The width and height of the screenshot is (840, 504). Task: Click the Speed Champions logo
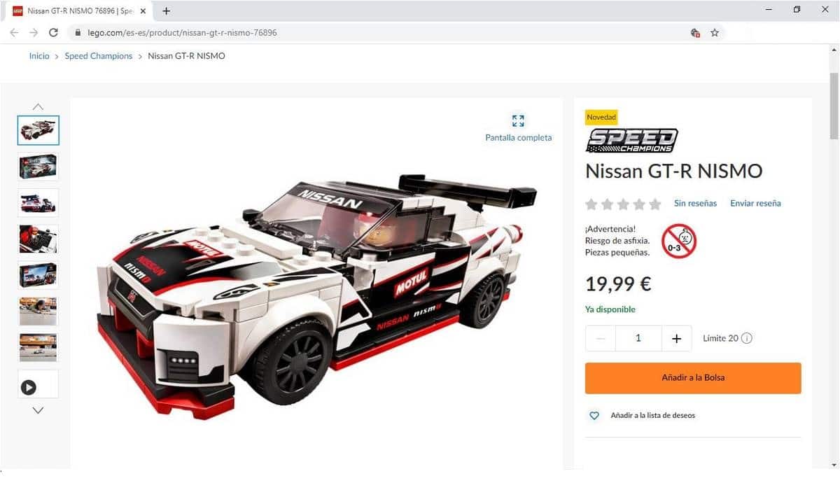click(631, 140)
